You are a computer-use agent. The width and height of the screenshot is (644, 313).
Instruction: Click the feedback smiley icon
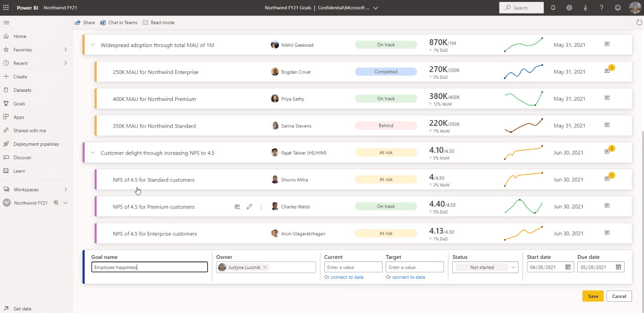coord(618,8)
